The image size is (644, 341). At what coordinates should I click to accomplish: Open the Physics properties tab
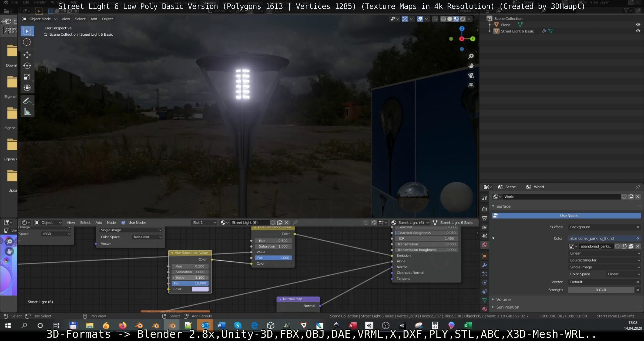[485, 283]
